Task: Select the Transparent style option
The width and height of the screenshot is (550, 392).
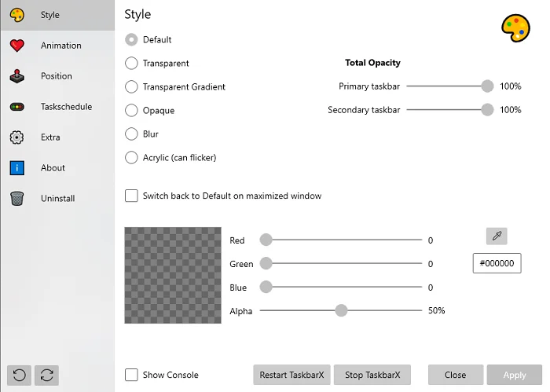Action: click(131, 64)
